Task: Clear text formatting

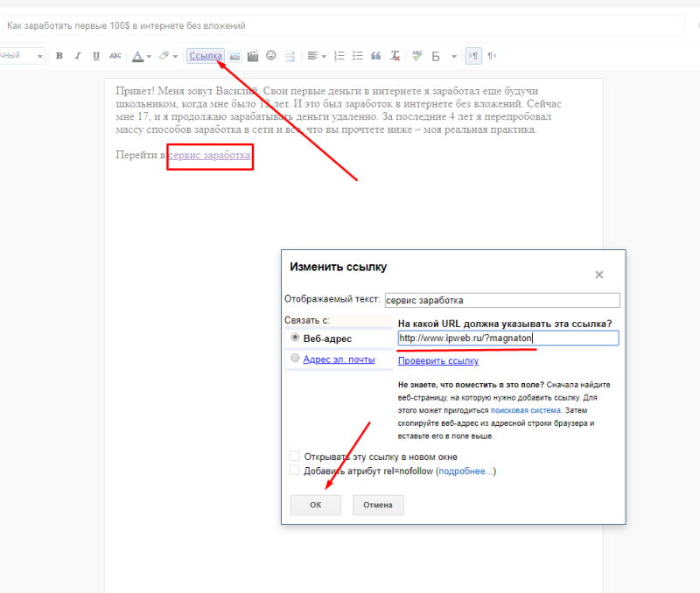Action: (395, 56)
